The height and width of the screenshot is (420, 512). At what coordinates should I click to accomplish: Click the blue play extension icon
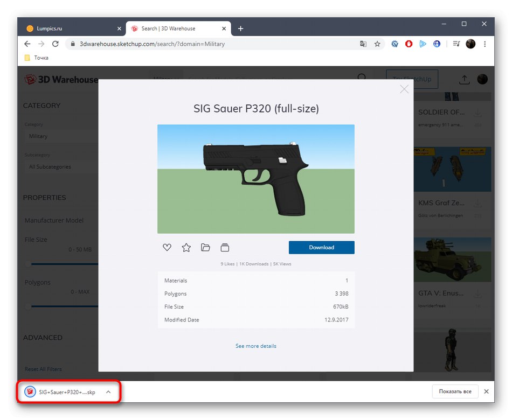coord(423,44)
